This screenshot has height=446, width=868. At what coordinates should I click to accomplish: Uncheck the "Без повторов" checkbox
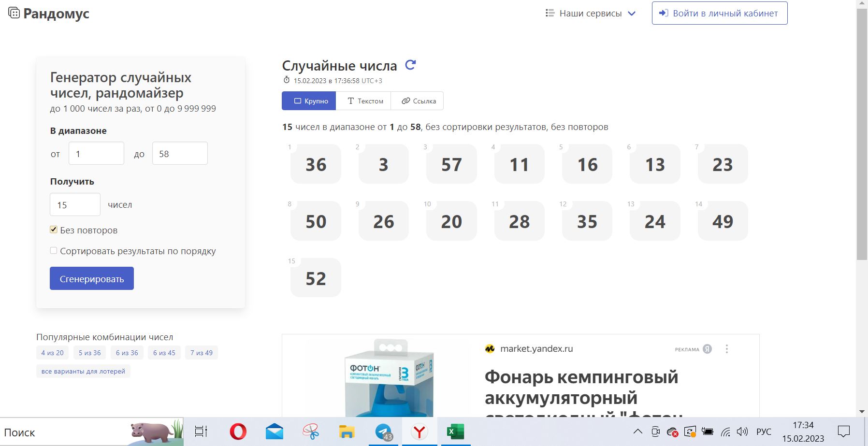pyautogui.click(x=54, y=230)
